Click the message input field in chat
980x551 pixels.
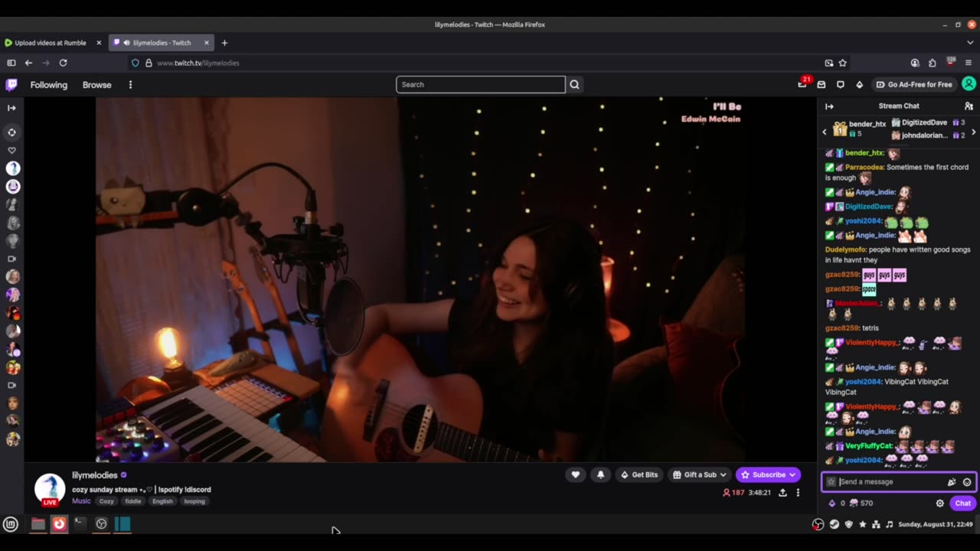click(891, 481)
